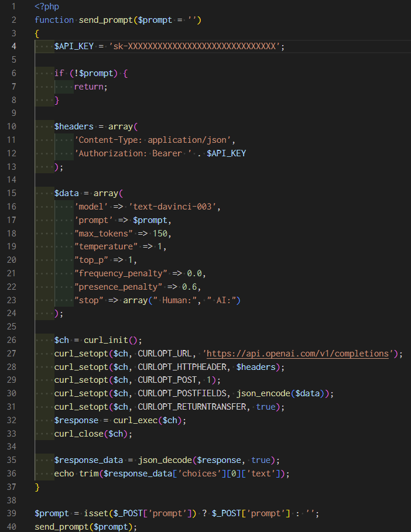411x532 pixels.
Task: Click the 'echo' keyword on line 36
Action: (x=64, y=473)
